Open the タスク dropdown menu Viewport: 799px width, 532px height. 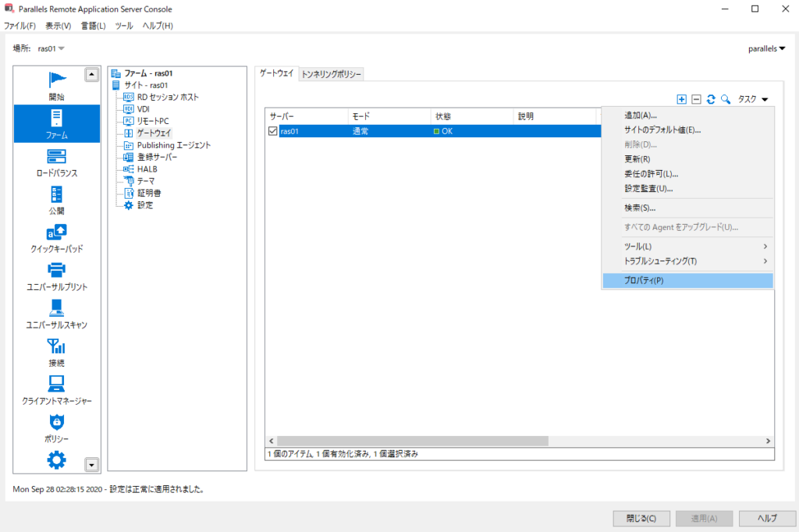[753, 99]
